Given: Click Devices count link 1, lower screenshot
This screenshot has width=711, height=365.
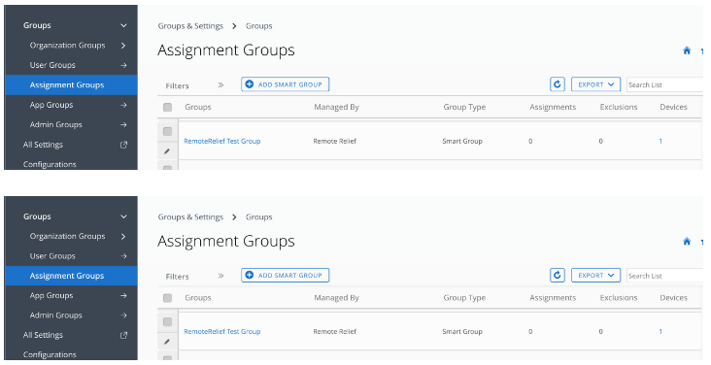Looking at the screenshot, I should click(x=660, y=332).
